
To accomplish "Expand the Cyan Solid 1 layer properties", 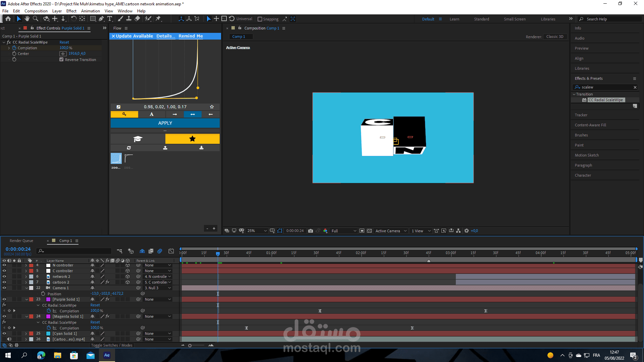I will point(26,334).
